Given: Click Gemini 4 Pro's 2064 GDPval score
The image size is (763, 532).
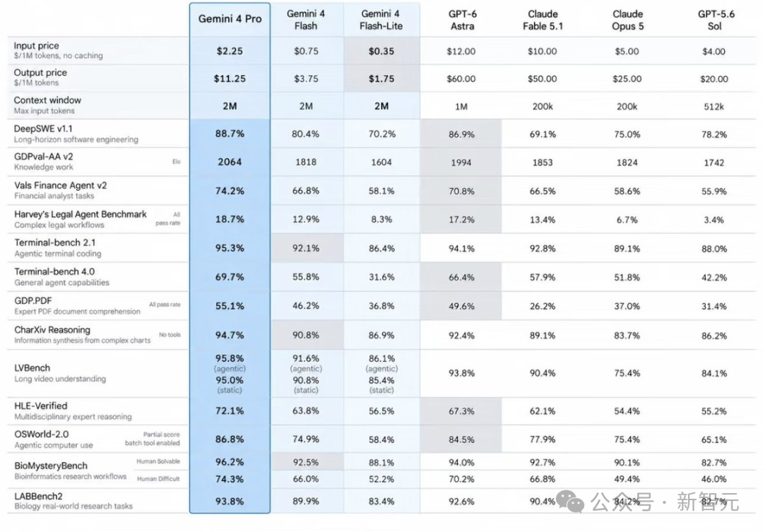Looking at the screenshot, I should (x=230, y=162).
